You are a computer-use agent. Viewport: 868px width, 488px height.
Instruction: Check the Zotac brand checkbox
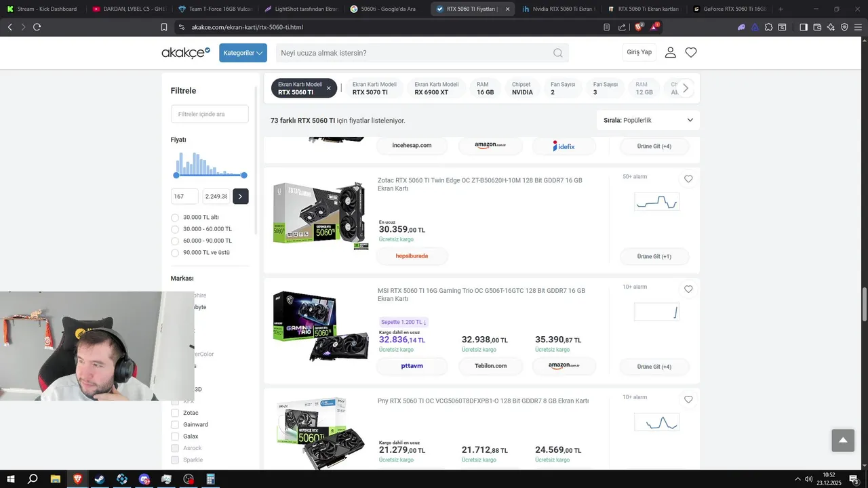(175, 413)
